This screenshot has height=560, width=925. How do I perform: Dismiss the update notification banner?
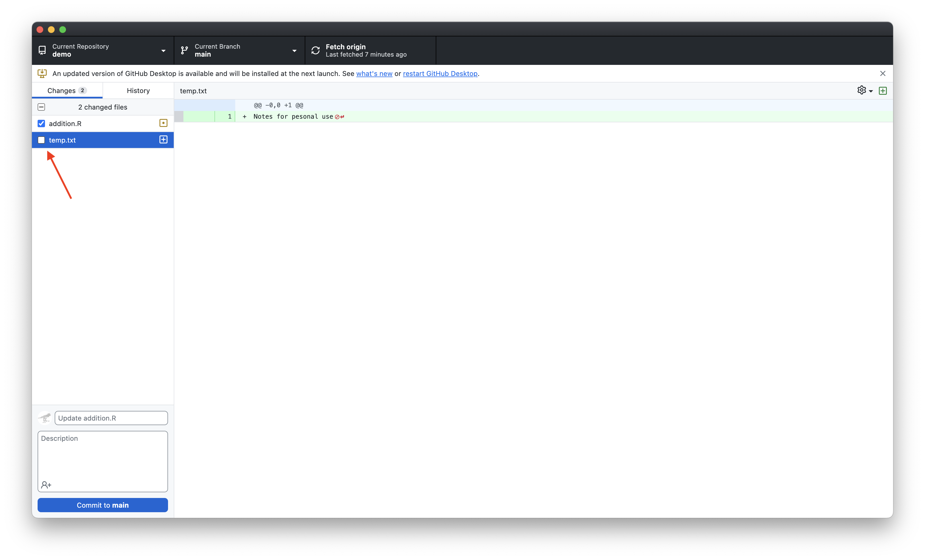point(883,73)
